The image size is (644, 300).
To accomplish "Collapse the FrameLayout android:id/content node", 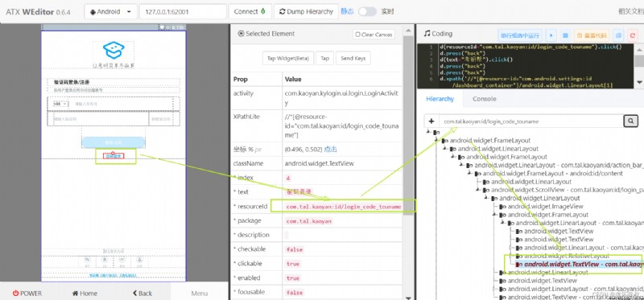I will pyautogui.click(x=470, y=174).
